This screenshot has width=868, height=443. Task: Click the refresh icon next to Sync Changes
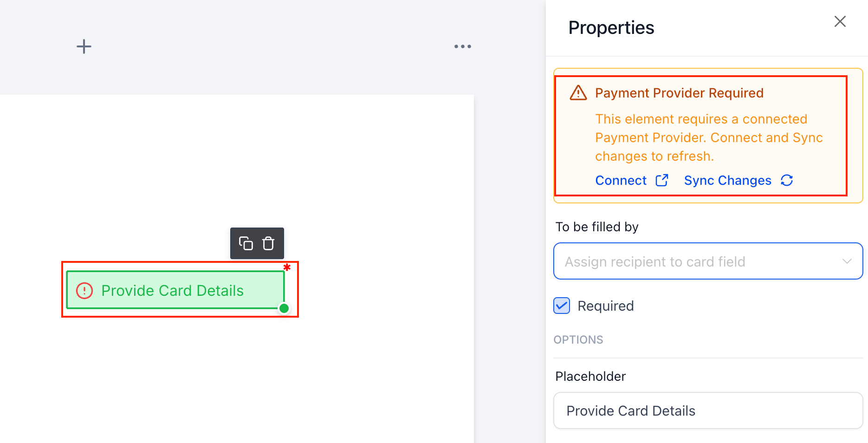click(787, 181)
